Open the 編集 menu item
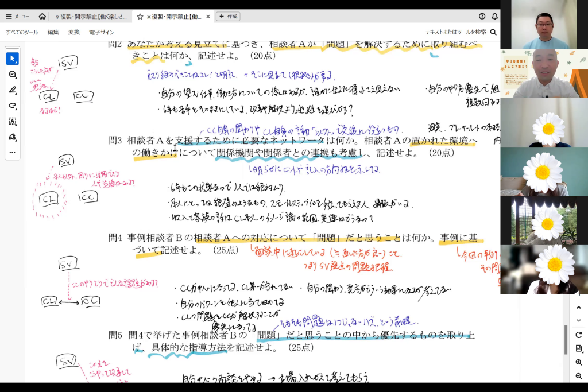The width and height of the screenshot is (588, 392). (53, 32)
